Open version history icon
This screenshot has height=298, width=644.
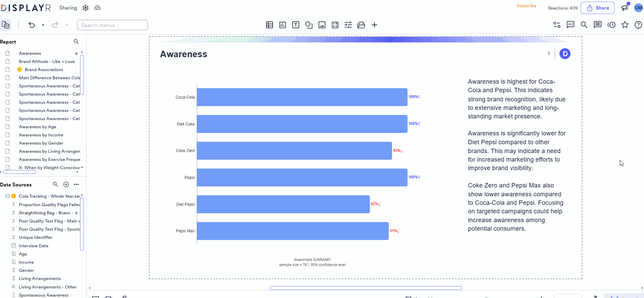pos(611,25)
